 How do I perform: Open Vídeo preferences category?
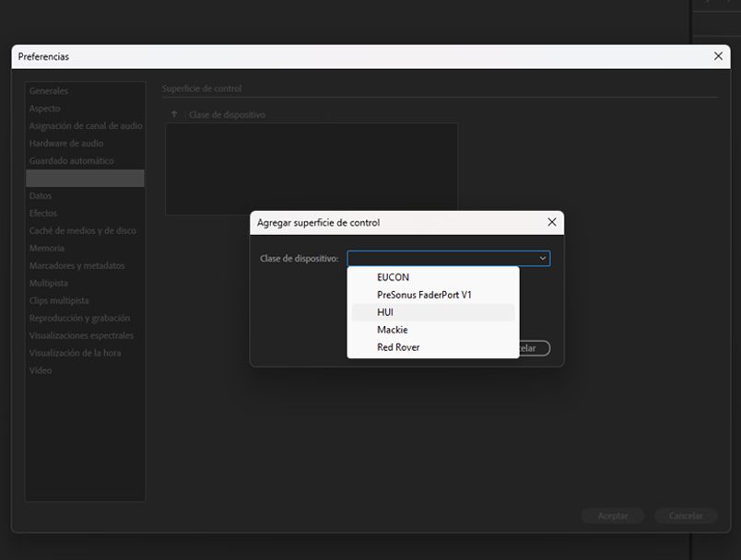click(85, 370)
